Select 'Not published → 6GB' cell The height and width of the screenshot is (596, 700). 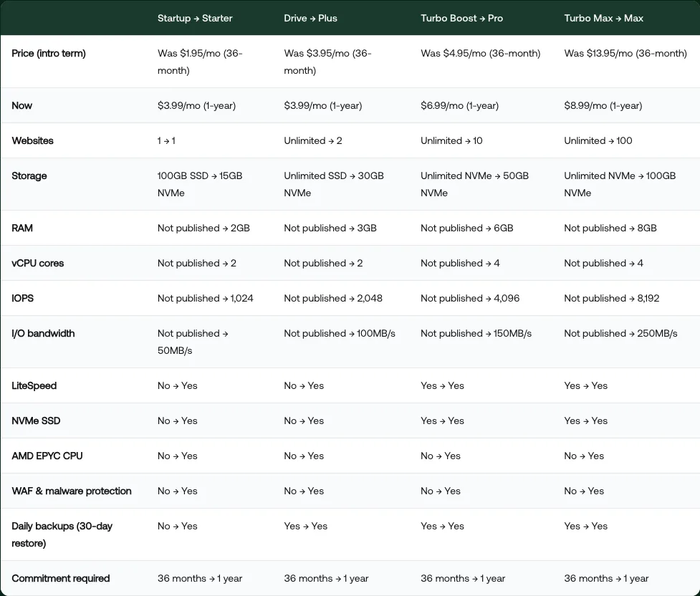pos(467,228)
